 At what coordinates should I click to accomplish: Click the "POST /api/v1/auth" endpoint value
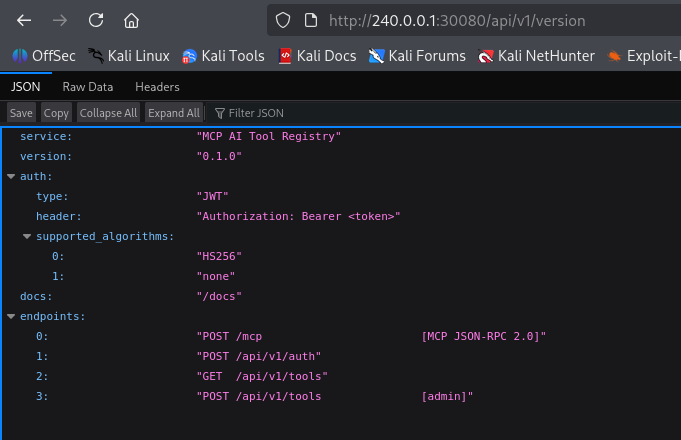pos(259,356)
